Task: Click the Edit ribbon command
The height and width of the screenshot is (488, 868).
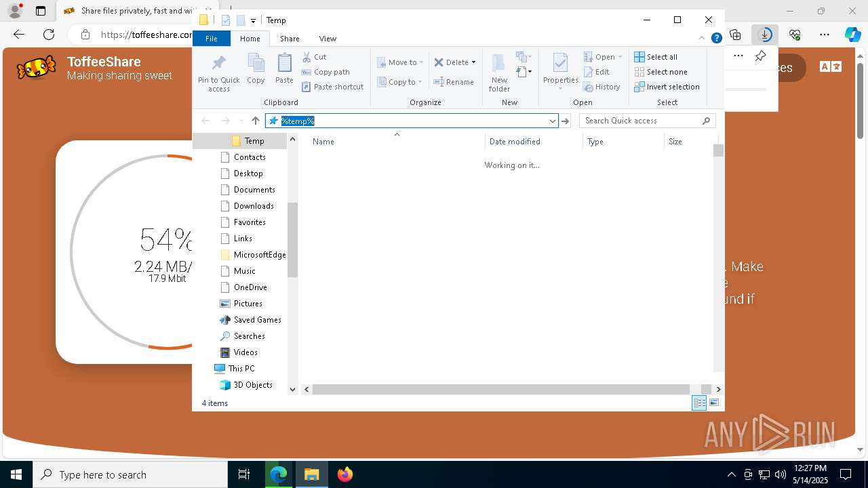Action: (596, 72)
